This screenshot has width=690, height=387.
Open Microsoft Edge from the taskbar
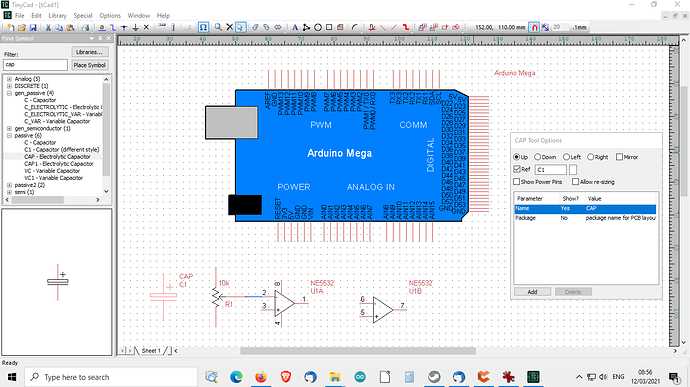pyautogui.click(x=236, y=377)
